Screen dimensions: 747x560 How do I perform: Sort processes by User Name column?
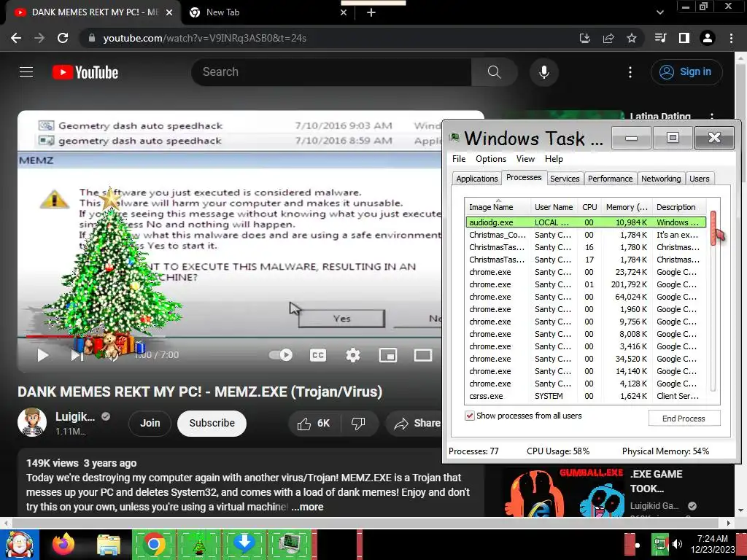pyautogui.click(x=554, y=207)
